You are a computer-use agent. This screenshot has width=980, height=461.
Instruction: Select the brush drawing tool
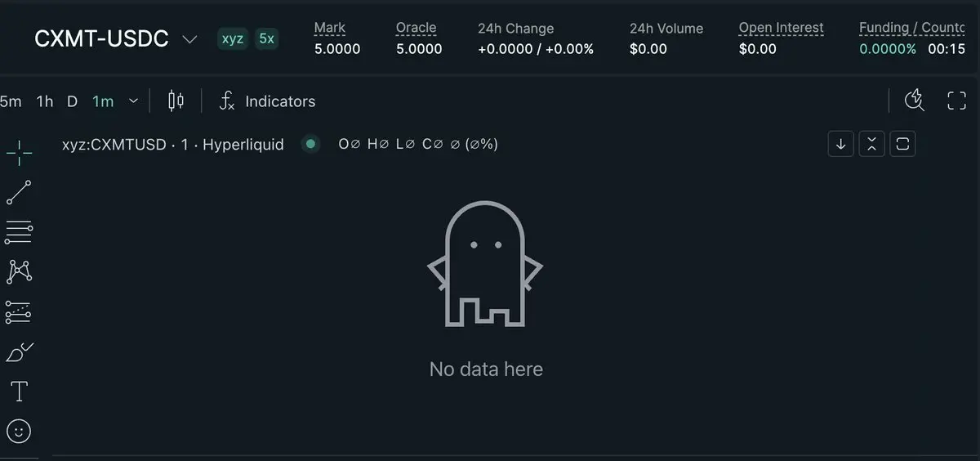pos(19,352)
